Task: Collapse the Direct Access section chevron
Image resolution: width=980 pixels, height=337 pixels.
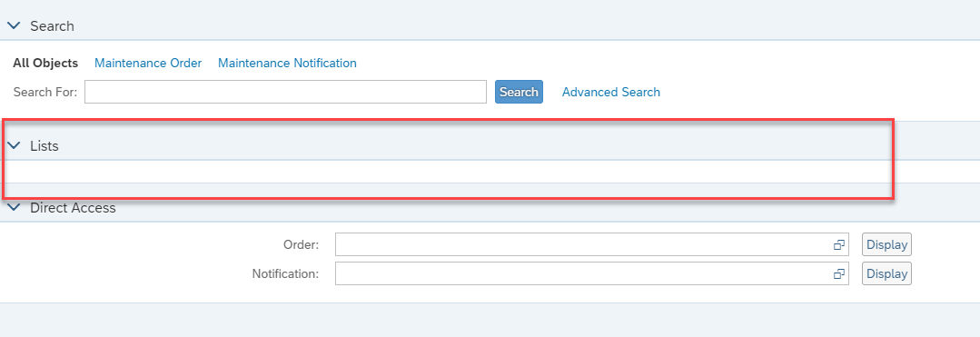Action: click(14, 208)
